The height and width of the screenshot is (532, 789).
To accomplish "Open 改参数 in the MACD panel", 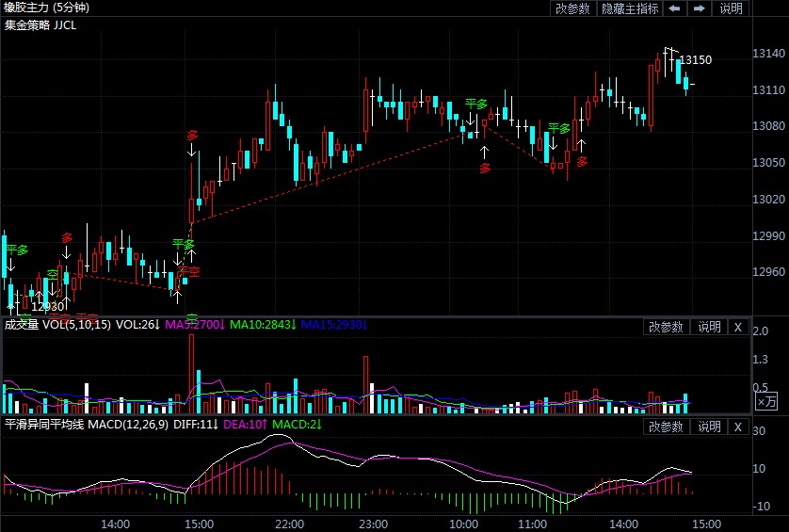I will pyautogui.click(x=667, y=427).
